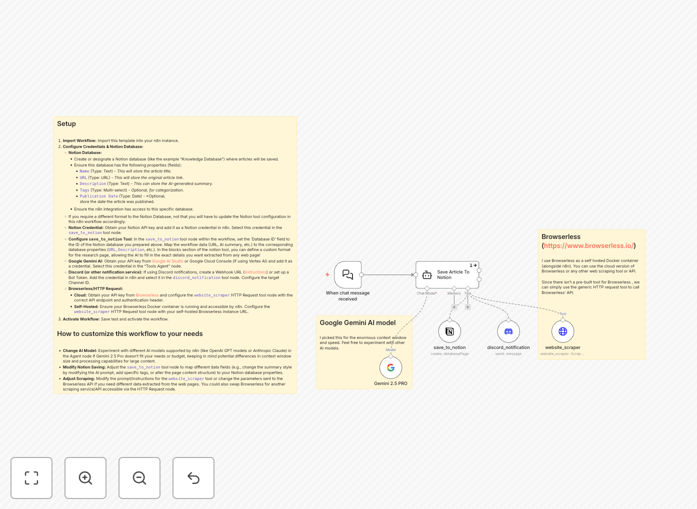Click the reset zoom arrow button
The image size is (697, 509).
pyautogui.click(x=193, y=478)
